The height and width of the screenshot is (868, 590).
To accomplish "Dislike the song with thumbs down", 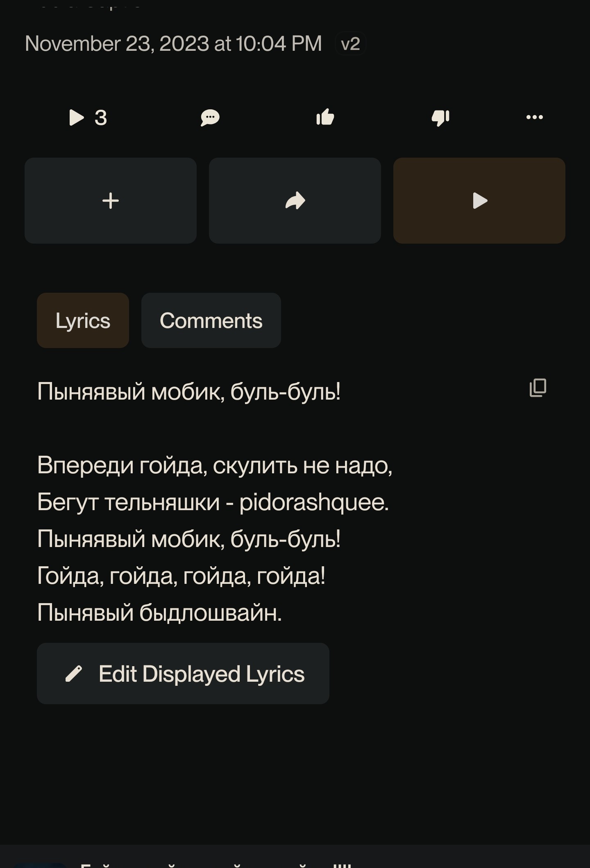I will pos(441,118).
